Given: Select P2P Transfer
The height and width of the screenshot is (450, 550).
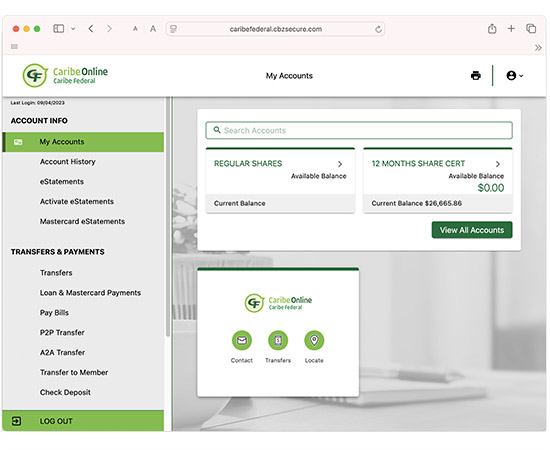Looking at the screenshot, I should pos(62,333).
